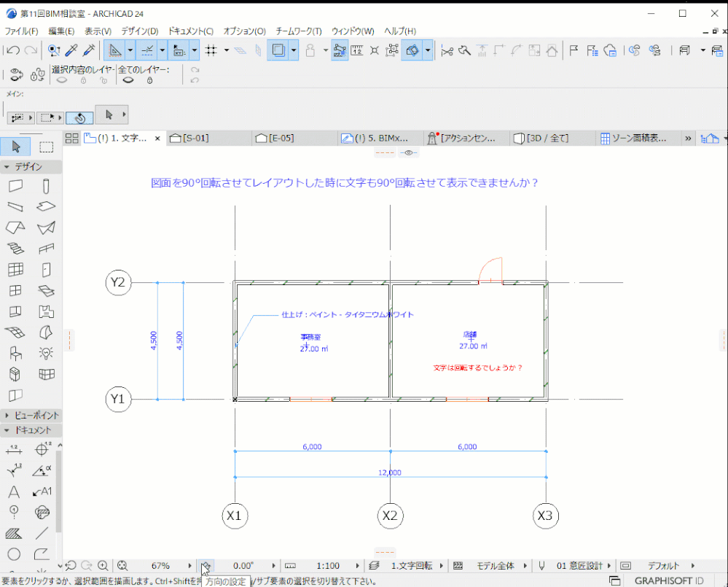Select the Text tool
728x587 pixels.
click(14, 491)
